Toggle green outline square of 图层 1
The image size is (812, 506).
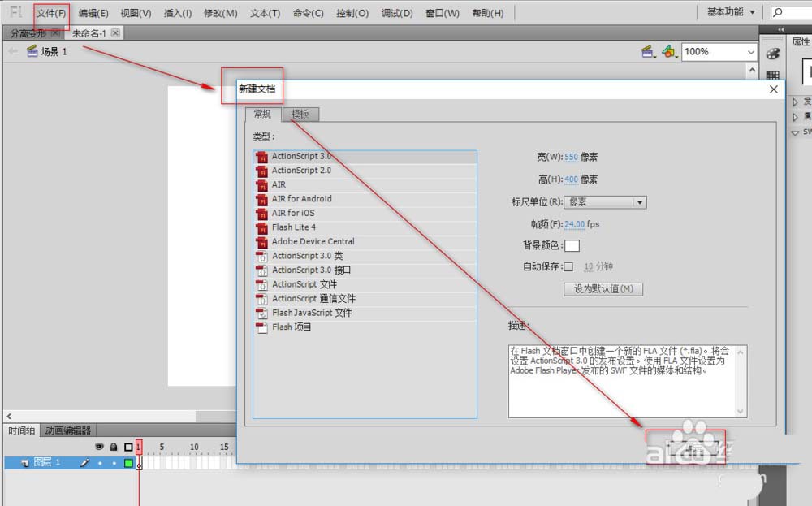click(128, 463)
